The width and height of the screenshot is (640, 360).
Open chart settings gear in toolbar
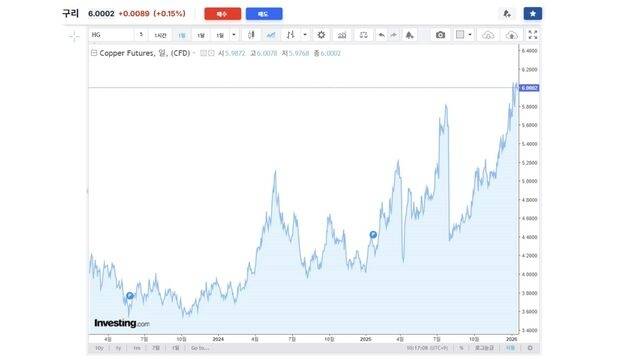[x=322, y=35]
